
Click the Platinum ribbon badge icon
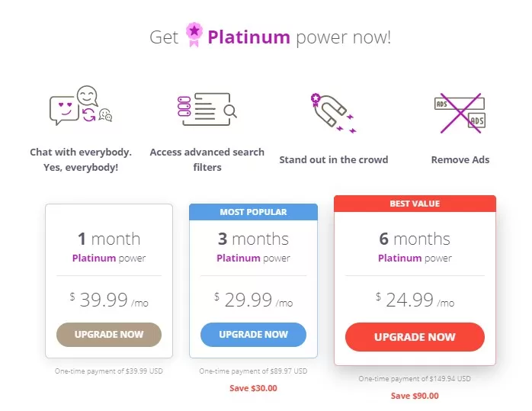tap(194, 35)
